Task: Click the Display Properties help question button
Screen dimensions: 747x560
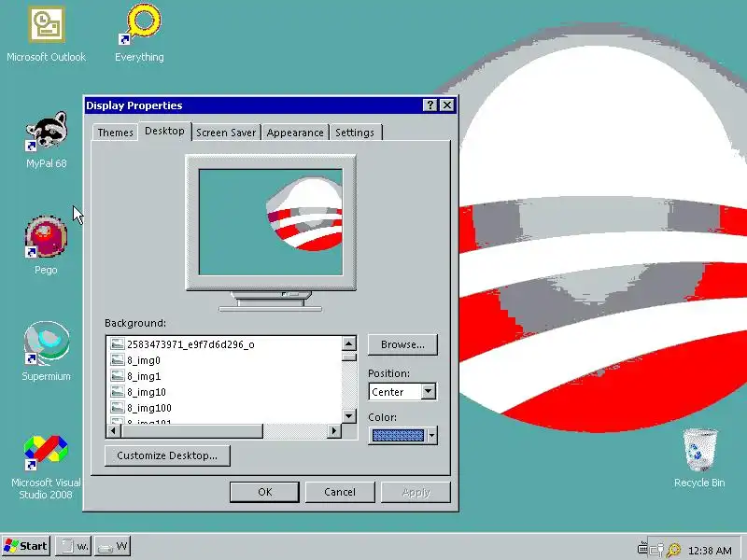Action: pyautogui.click(x=430, y=105)
